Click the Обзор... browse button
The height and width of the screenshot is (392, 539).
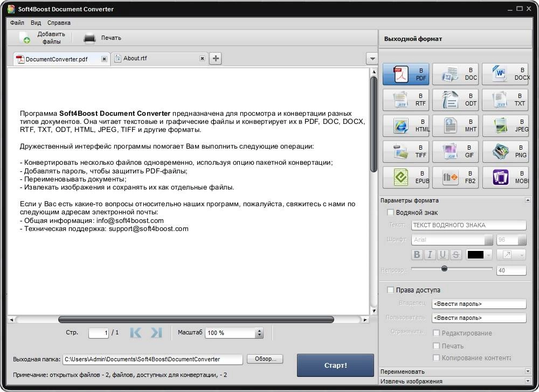click(265, 359)
